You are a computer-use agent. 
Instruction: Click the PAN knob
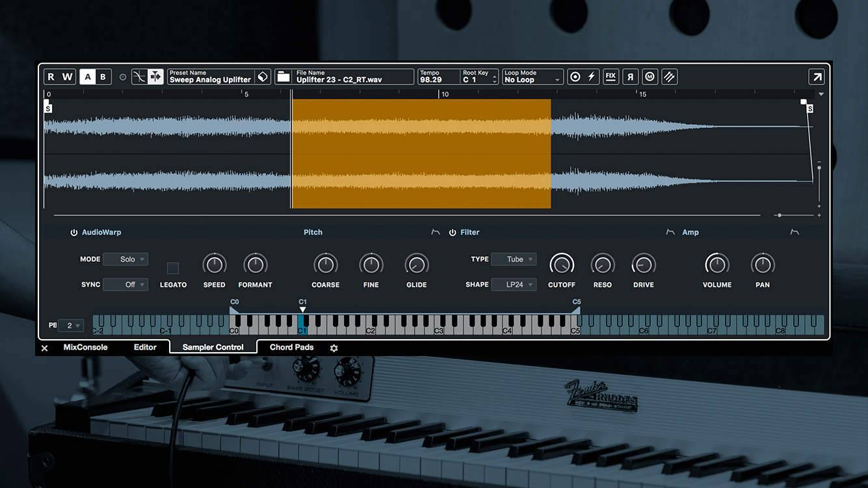click(x=763, y=264)
